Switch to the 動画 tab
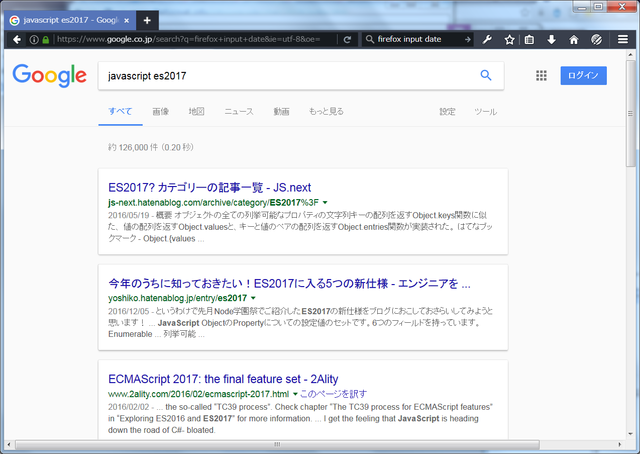 281,111
